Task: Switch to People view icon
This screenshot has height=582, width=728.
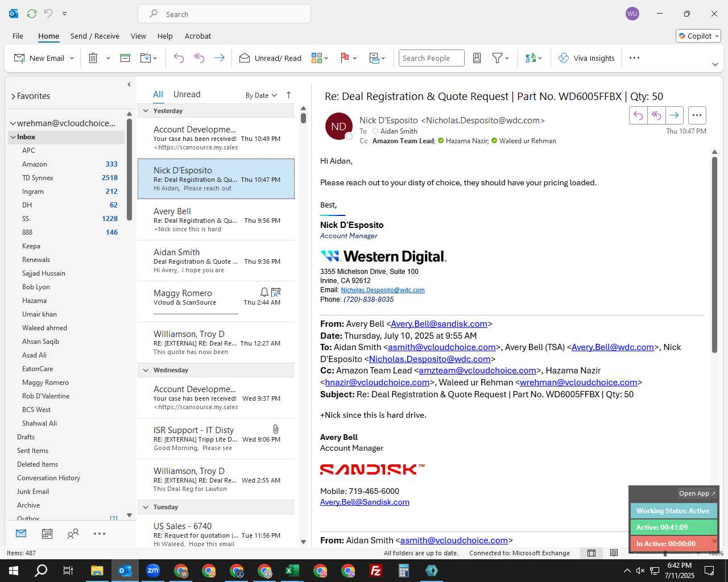Action: pyautogui.click(x=73, y=534)
